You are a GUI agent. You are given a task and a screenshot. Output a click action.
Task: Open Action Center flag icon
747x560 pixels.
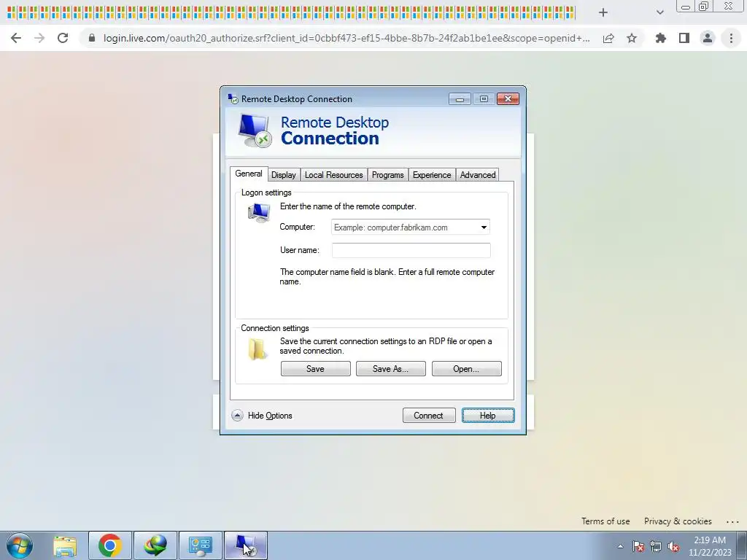(x=638, y=546)
